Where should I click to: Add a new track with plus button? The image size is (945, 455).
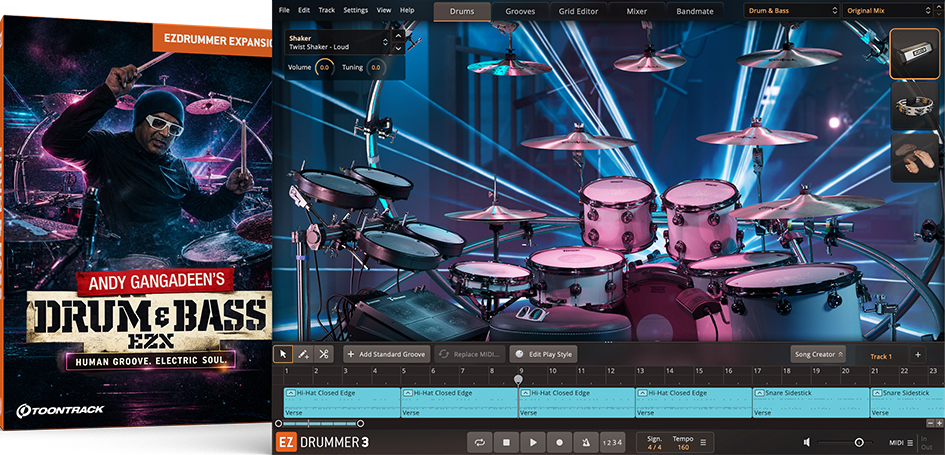pyautogui.click(x=918, y=355)
